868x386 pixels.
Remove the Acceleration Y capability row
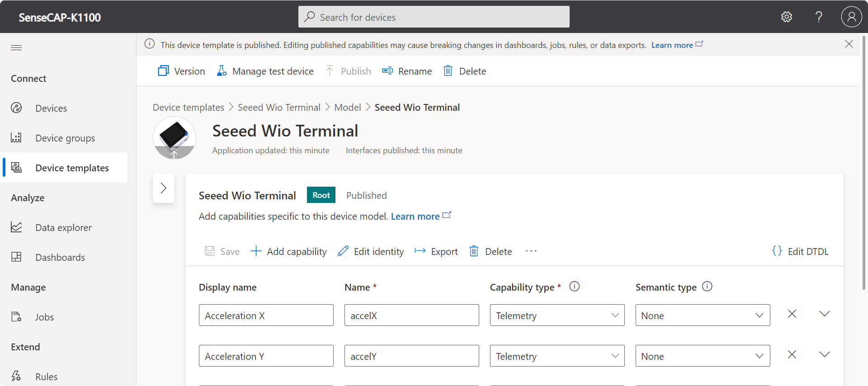(x=792, y=354)
